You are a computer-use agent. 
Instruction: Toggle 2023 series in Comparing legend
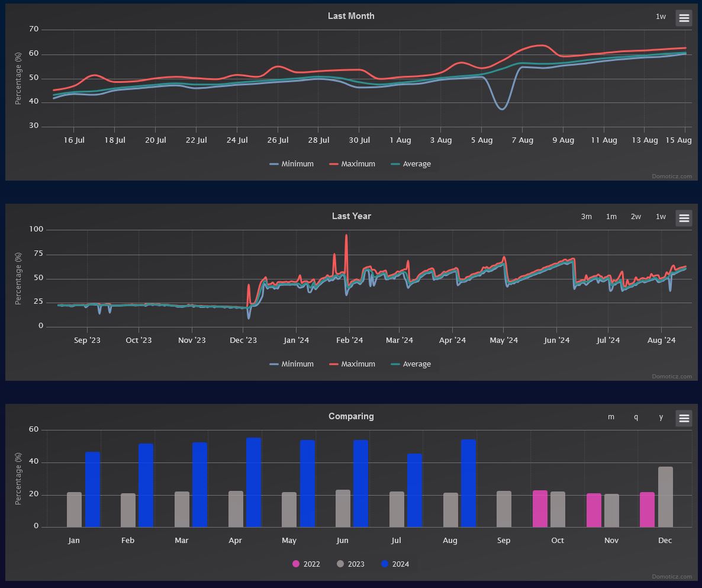click(x=350, y=564)
